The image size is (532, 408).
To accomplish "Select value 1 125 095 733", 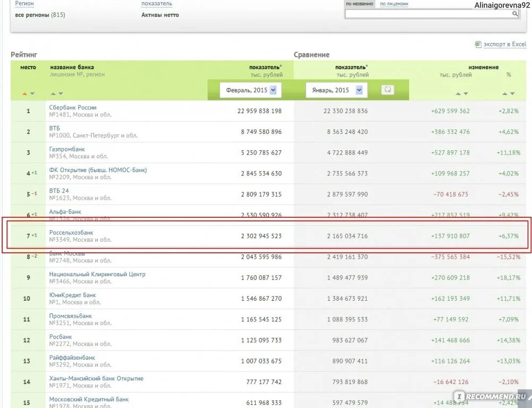I will coord(261,340).
